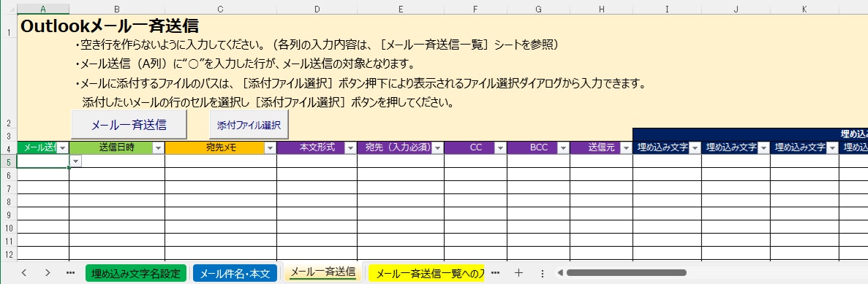Image resolution: width=868 pixels, height=284 pixels.
Task: Select column B header
Action: point(117,9)
